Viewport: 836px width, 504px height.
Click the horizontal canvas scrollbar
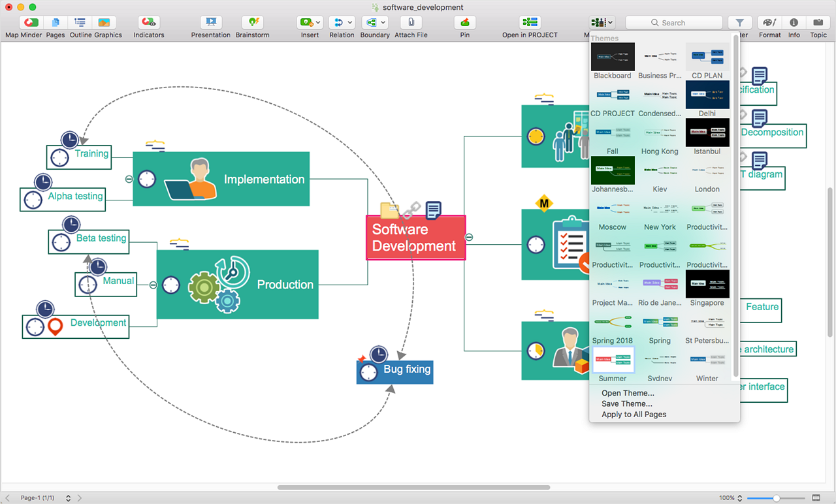click(413, 487)
